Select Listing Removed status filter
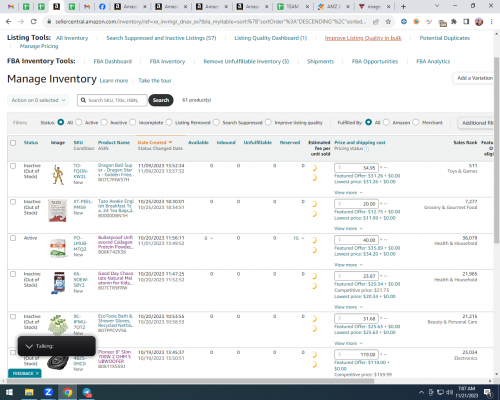The height and width of the screenshot is (400, 500). click(x=169, y=122)
